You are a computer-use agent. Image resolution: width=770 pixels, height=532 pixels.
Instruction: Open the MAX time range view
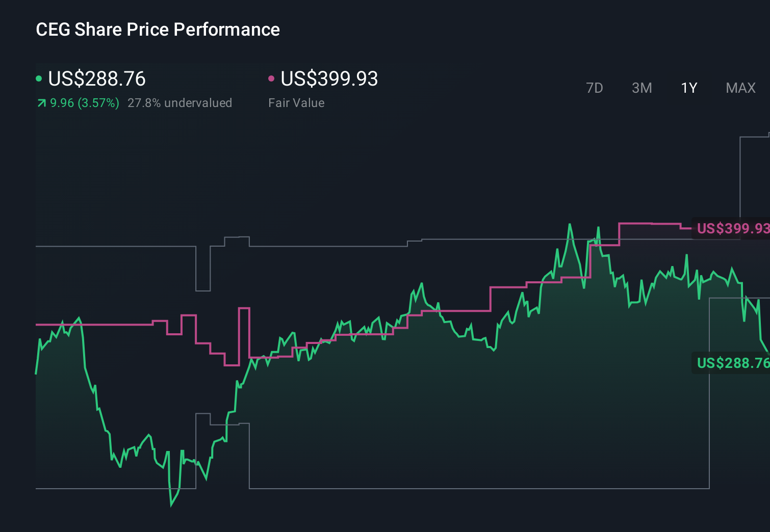coord(740,88)
